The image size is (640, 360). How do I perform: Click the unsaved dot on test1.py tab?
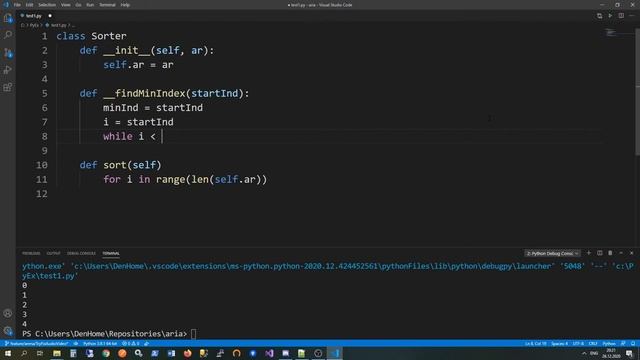(50, 16)
